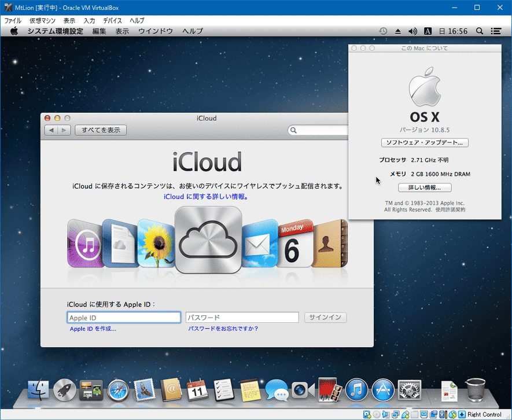Image resolution: width=512 pixels, height=420 pixels.
Task: Open App Store icon in Dock
Action: (383, 390)
